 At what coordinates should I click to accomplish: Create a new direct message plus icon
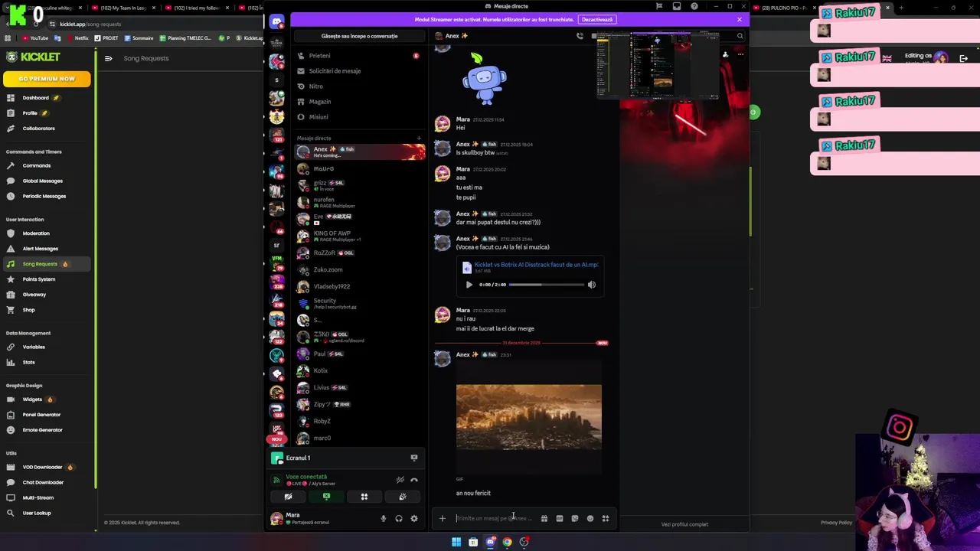pyautogui.click(x=419, y=139)
